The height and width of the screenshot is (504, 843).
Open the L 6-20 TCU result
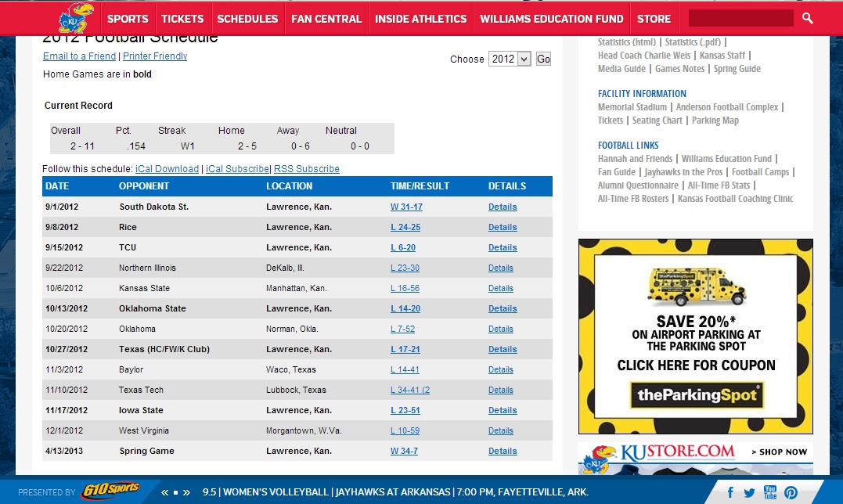point(402,248)
